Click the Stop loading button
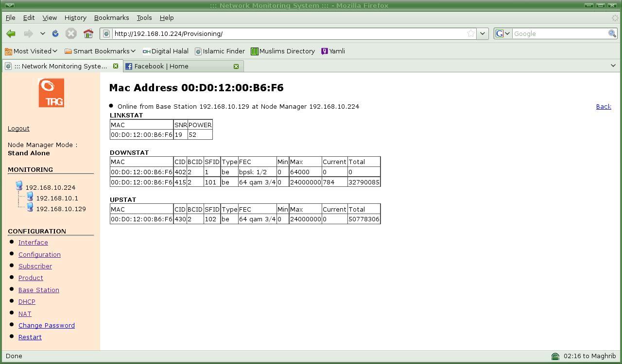622x364 pixels. tap(71, 33)
